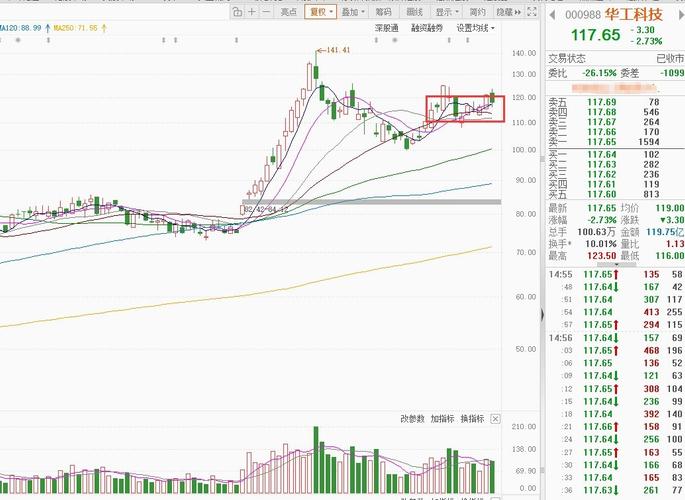Click the up arrow beside MA250 value
This screenshot has width=685, height=500.
tap(104, 28)
